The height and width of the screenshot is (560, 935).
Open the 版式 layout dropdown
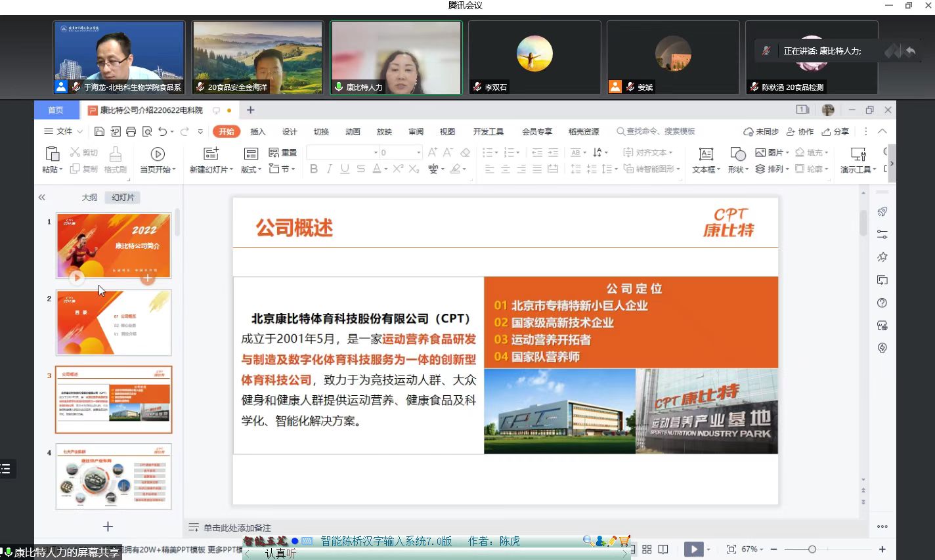point(251,169)
